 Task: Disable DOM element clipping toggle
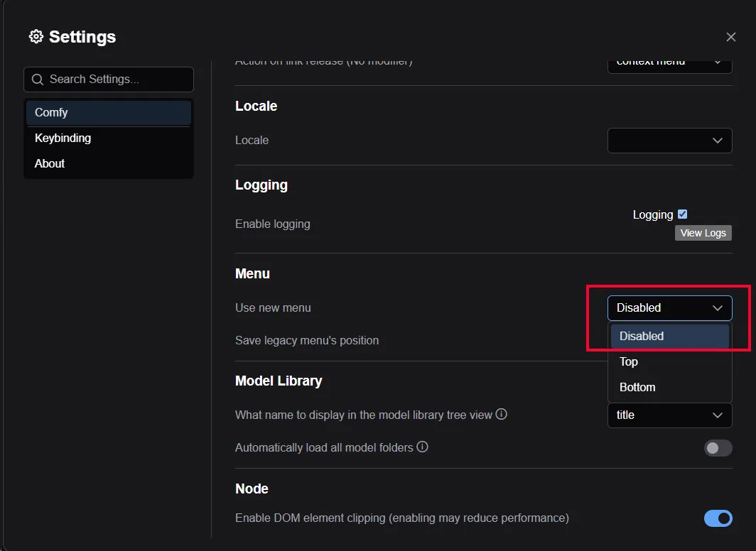coord(718,518)
